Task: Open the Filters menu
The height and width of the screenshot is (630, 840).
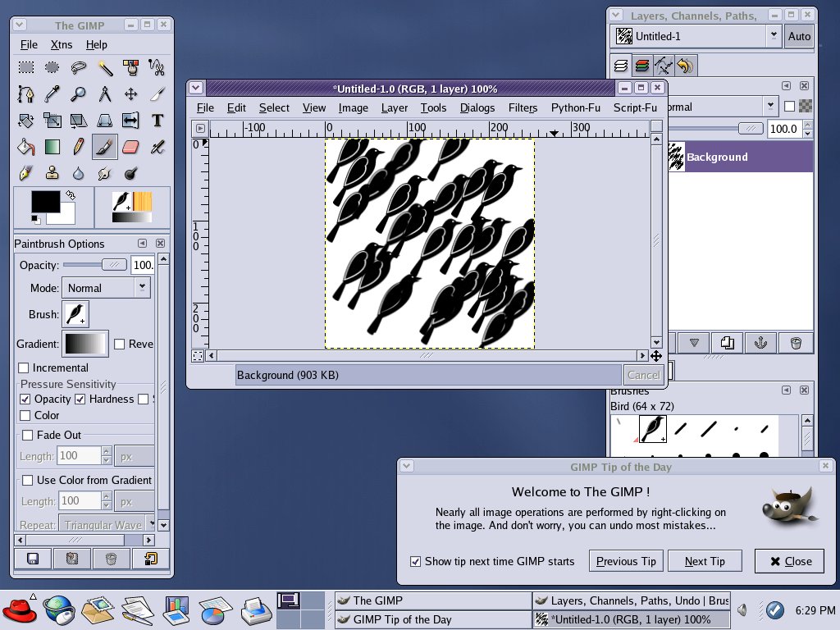Action: pos(523,107)
